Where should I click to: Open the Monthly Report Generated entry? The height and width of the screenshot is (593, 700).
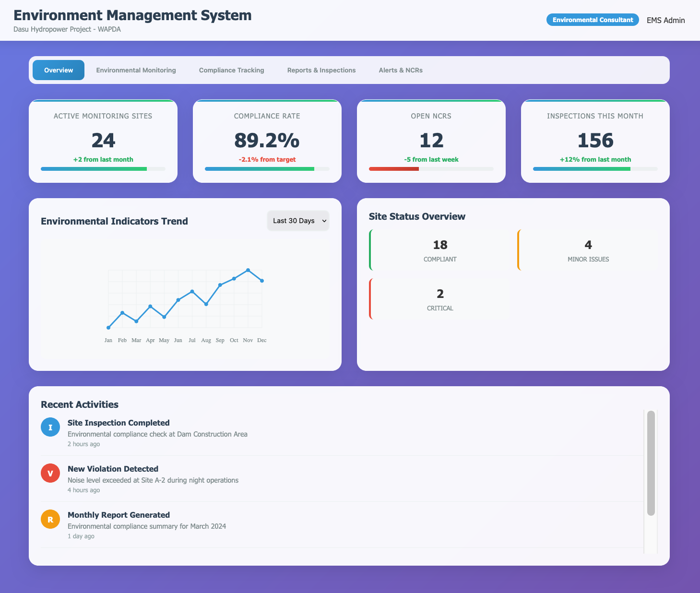119,515
